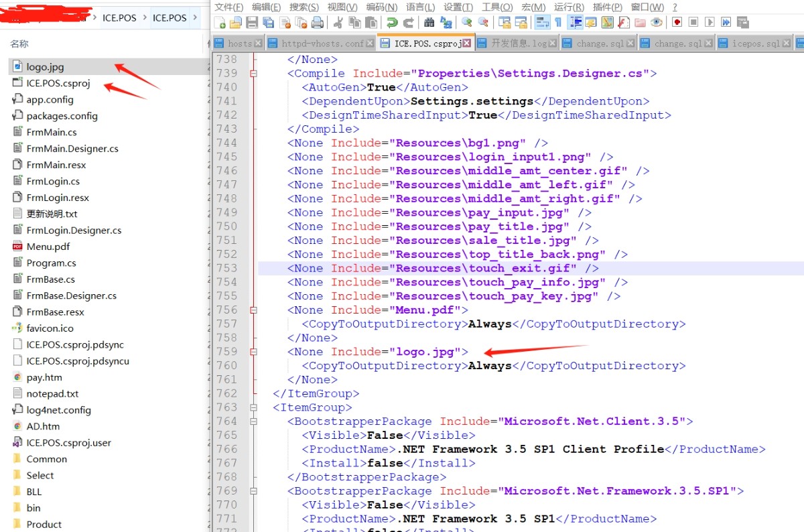Switch to the icepos.sql tab
Image resolution: width=804 pixels, height=532 pixels.
pyautogui.click(x=756, y=44)
